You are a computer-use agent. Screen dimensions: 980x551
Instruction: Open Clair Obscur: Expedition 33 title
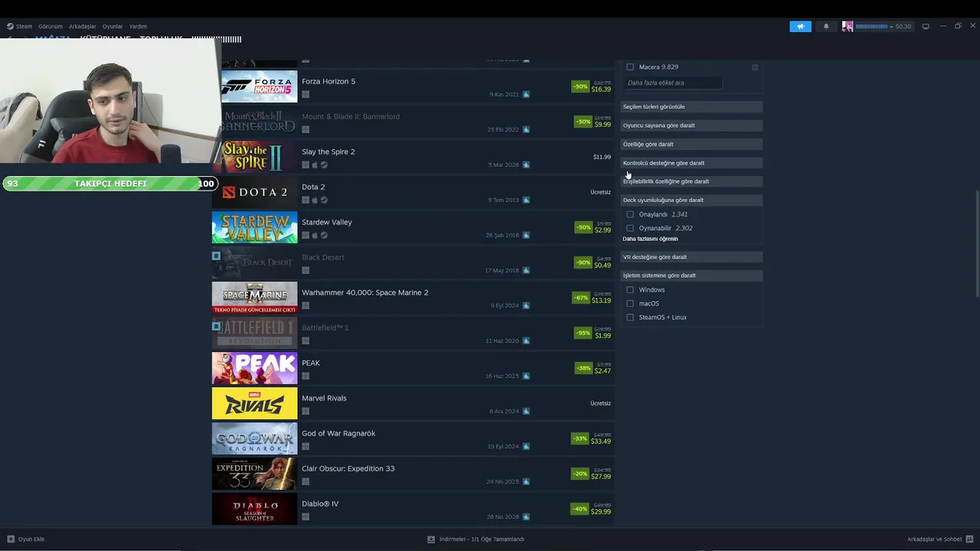(x=348, y=468)
